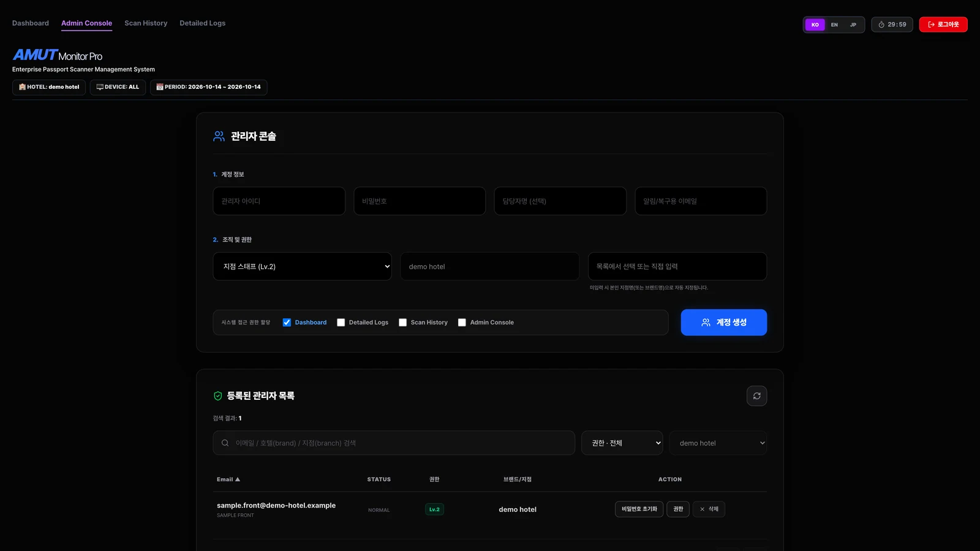Click the 목록에서 선택 또는 직접 입력 field
The width and height of the screenshot is (980, 551).
tap(677, 266)
